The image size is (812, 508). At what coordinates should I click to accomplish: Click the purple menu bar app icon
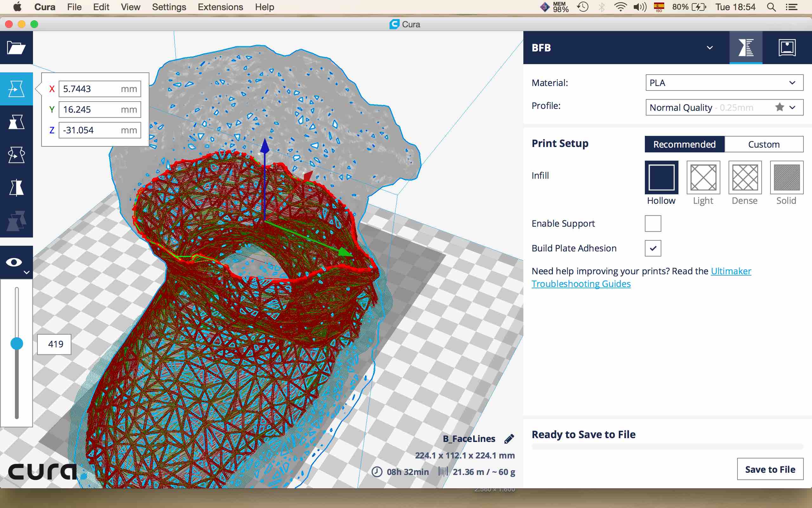point(544,7)
